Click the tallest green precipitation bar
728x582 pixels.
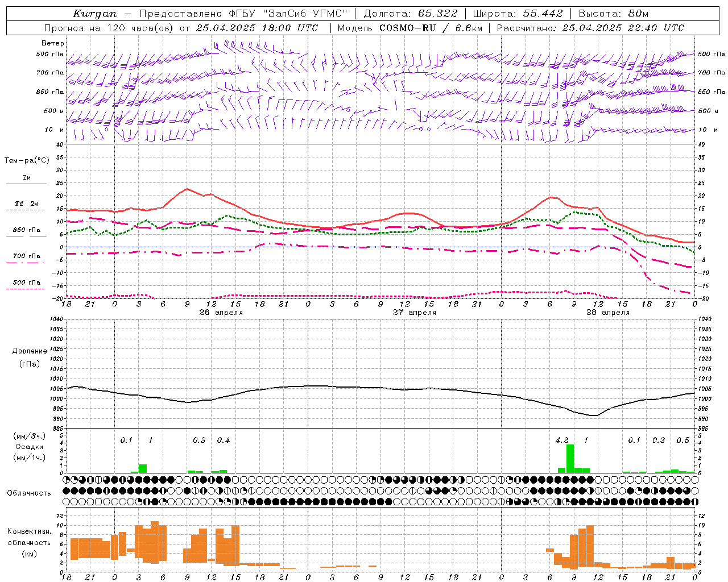tap(570, 459)
